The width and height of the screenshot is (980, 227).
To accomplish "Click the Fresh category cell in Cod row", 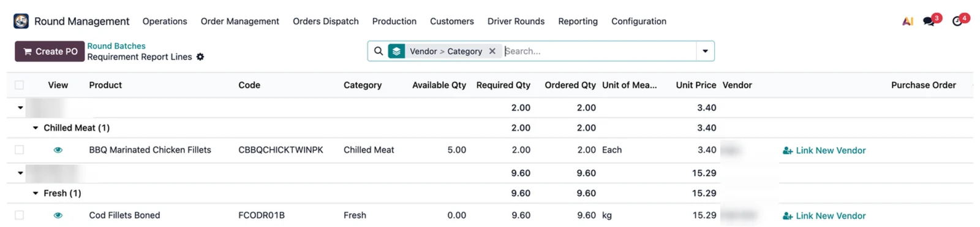I will coord(355,215).
